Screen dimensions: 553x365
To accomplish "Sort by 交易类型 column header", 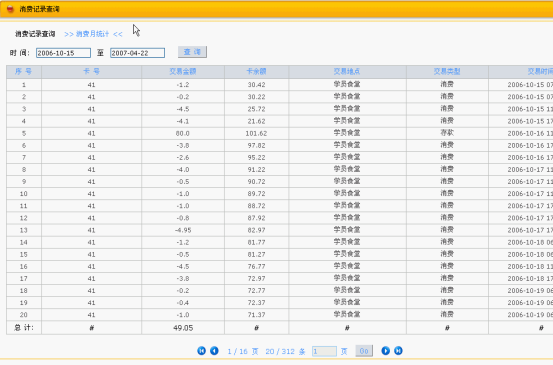I will tap(447, 72).
